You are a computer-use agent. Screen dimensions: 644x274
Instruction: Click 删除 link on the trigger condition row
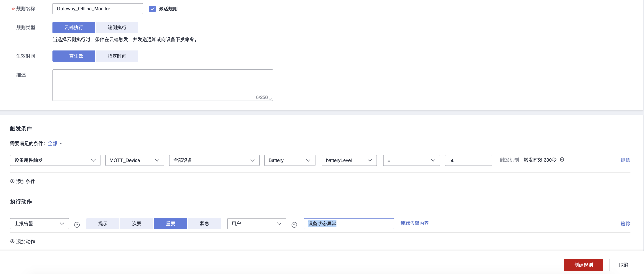[625, 160]
